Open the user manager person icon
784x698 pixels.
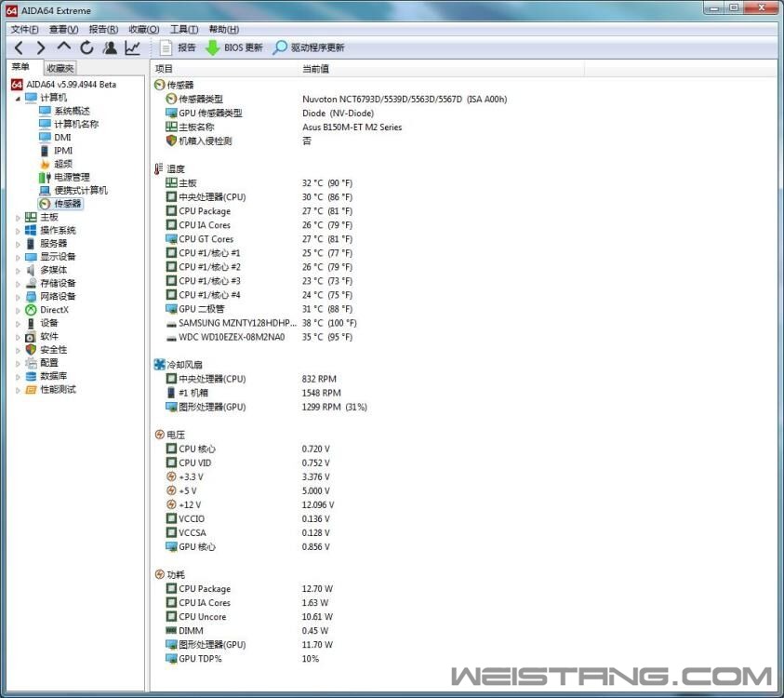coord(110,48)
